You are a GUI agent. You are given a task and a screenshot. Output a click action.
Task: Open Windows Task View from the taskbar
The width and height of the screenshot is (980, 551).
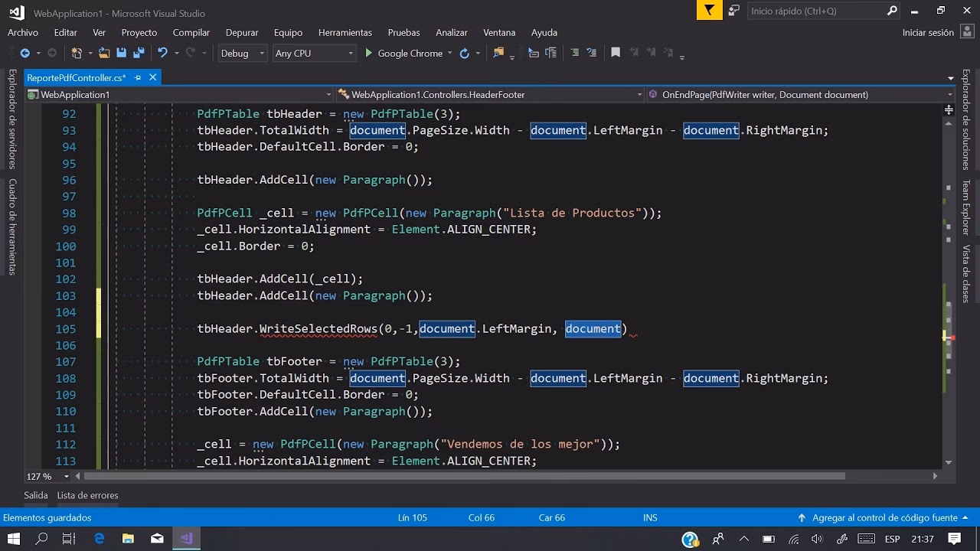pos(68,539)
